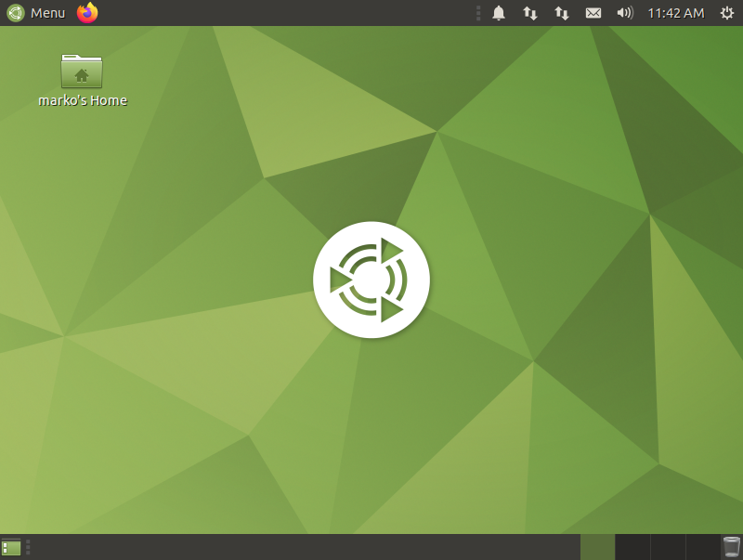Switch to the fourth workspace

pos(703,547)
